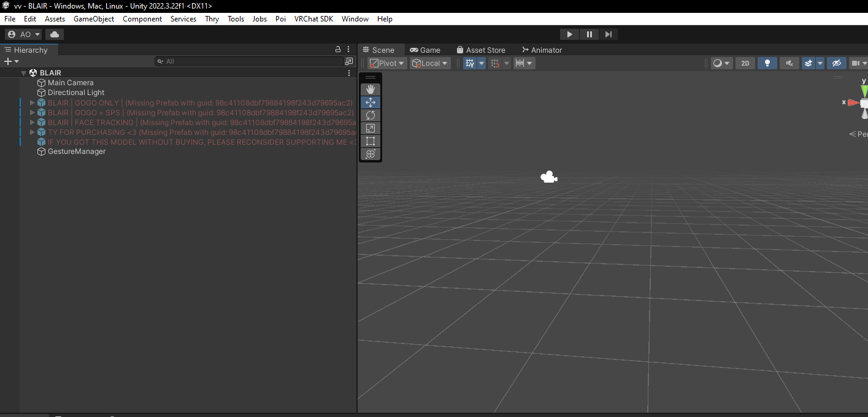Open the BLAIR scene options menu
Viewport: 868px width, 417px height.
point(349,73)
